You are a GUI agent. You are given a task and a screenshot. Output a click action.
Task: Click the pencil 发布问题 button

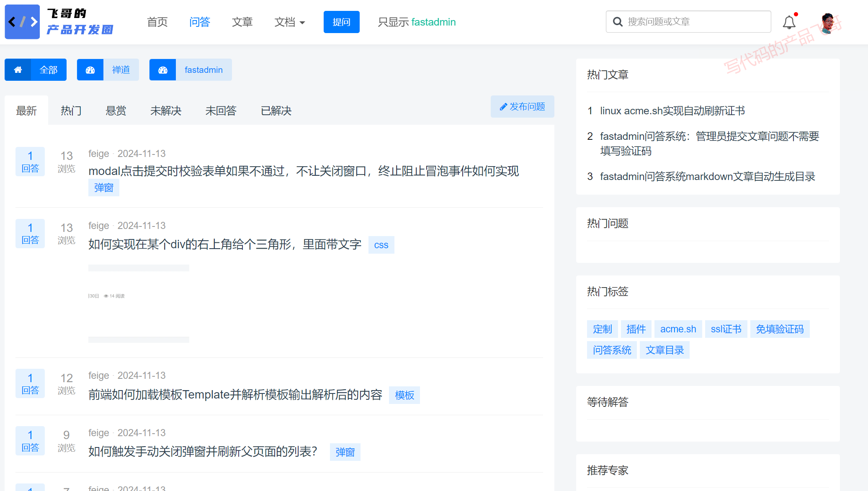(x=522, y=107)
